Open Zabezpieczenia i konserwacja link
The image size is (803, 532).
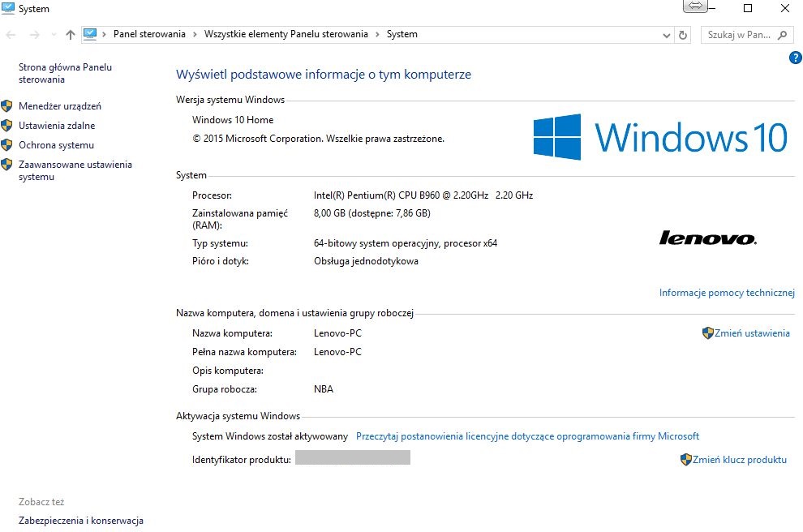81,520
